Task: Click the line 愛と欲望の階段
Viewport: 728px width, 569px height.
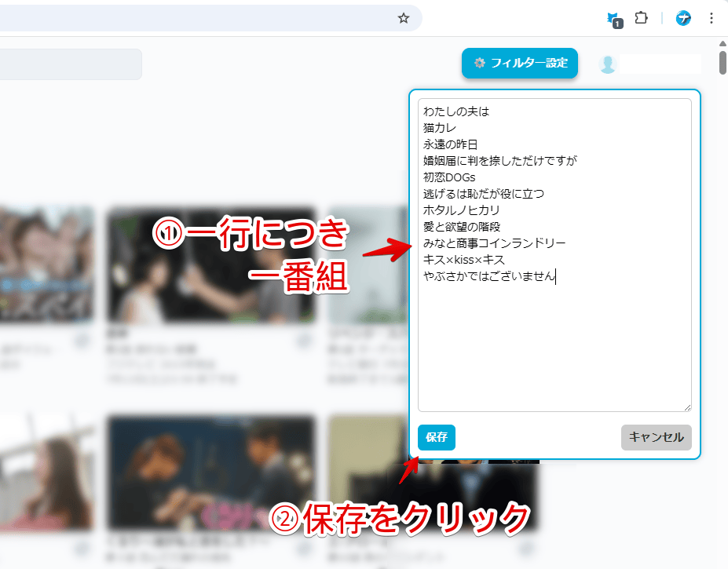Action: (x=462, y=227)
